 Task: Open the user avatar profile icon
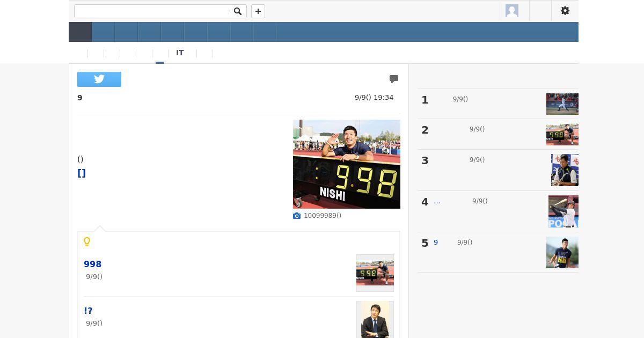tap(512, 11)
